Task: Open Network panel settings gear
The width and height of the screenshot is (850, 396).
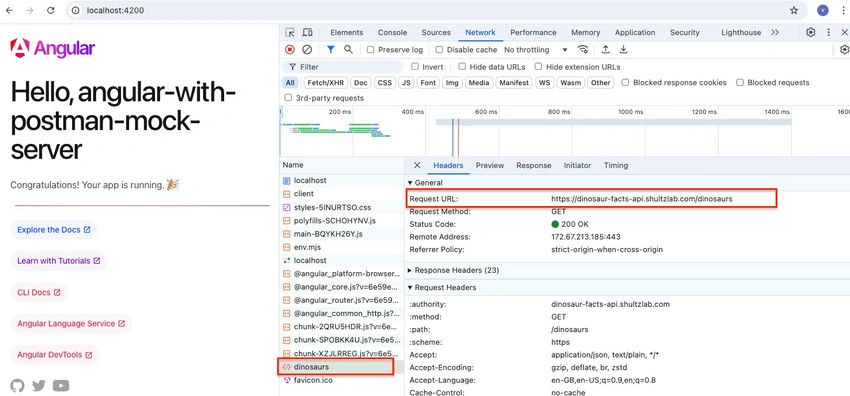Action: [x=844, y=50]
